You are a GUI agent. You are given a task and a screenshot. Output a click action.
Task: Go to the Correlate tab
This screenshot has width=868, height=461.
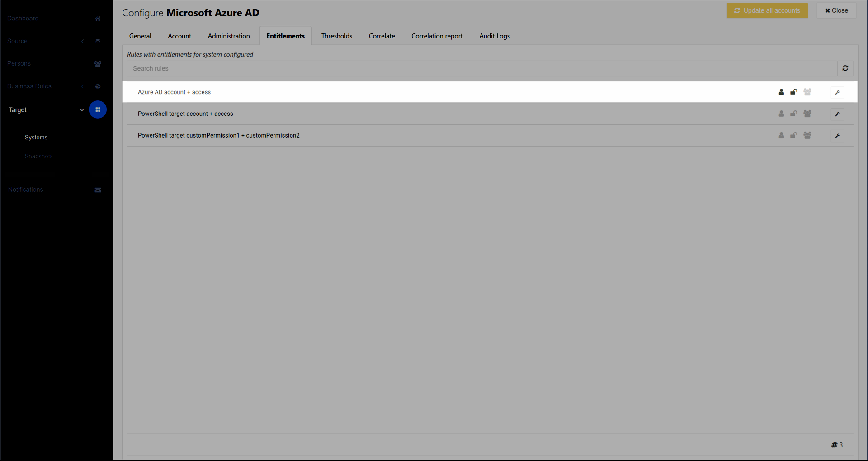(382, 36)
